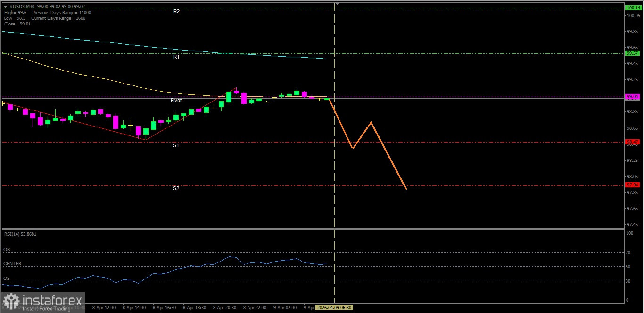Click the 99.04 pivot price tag

(632, 97)
